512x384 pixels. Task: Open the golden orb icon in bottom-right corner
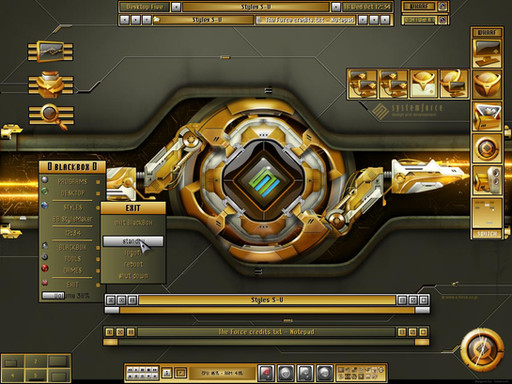tap(481, 350)
